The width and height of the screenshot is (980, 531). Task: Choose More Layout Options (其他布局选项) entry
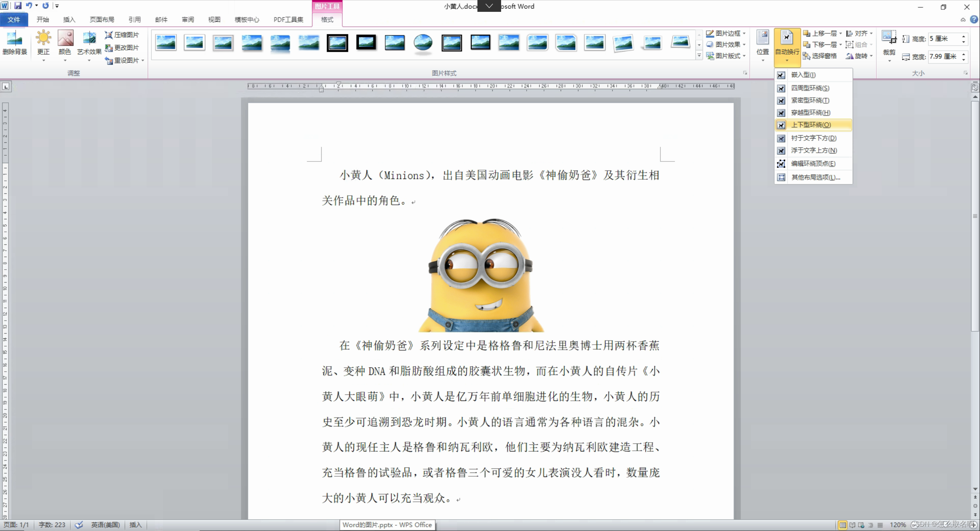[815, 177]
